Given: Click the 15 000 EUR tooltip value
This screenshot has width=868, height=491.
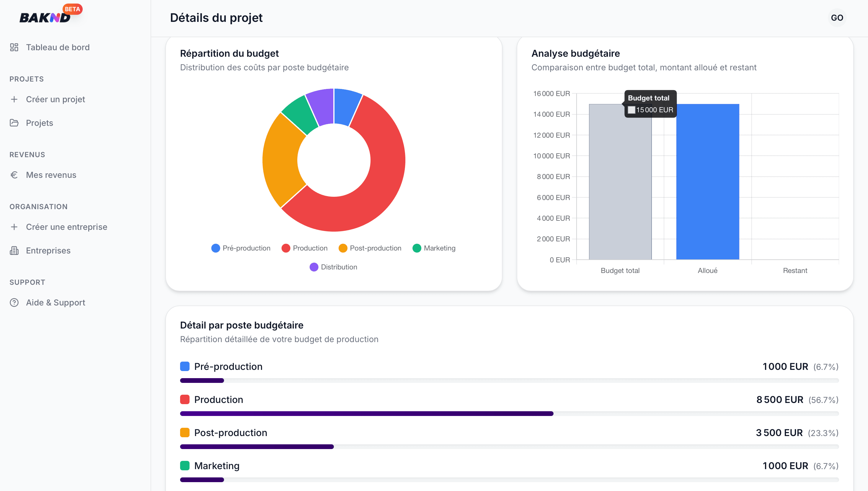Looking at the screenshot, I should pyautogui.click(x=654, y=110).
